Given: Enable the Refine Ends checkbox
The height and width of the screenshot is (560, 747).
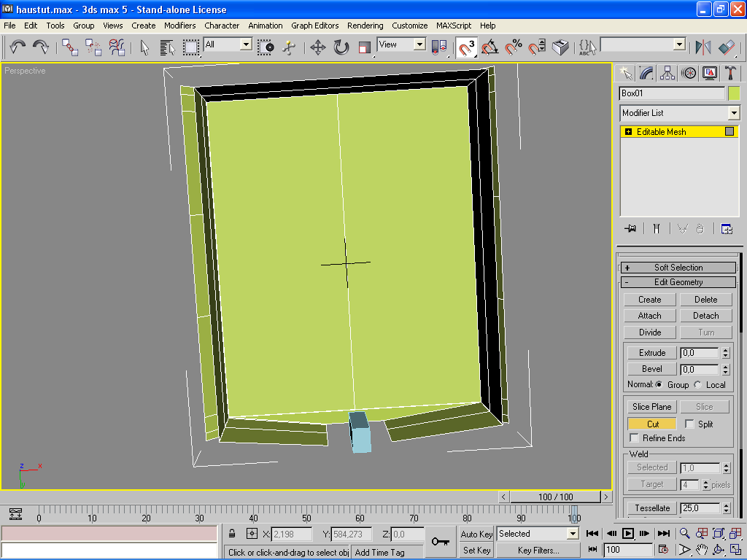Looking at the screenshot, I should [x=635, y=438].
